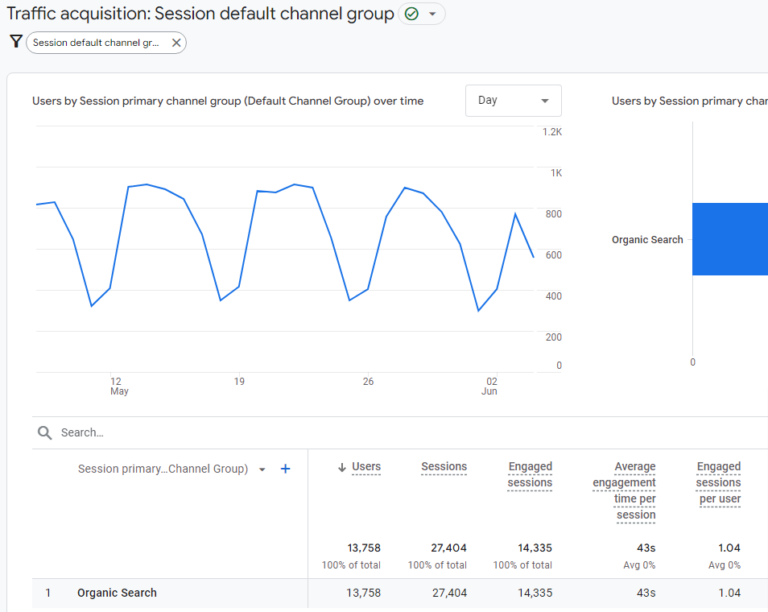The height and width of the screenshot is (612, 768).
Task: Open the Day granularity dropdown
Action: [513, 101]
